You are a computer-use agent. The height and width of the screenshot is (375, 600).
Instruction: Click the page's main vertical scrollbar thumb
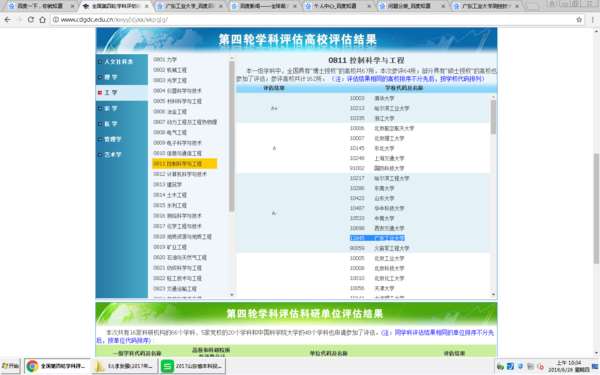coord(596,209)
